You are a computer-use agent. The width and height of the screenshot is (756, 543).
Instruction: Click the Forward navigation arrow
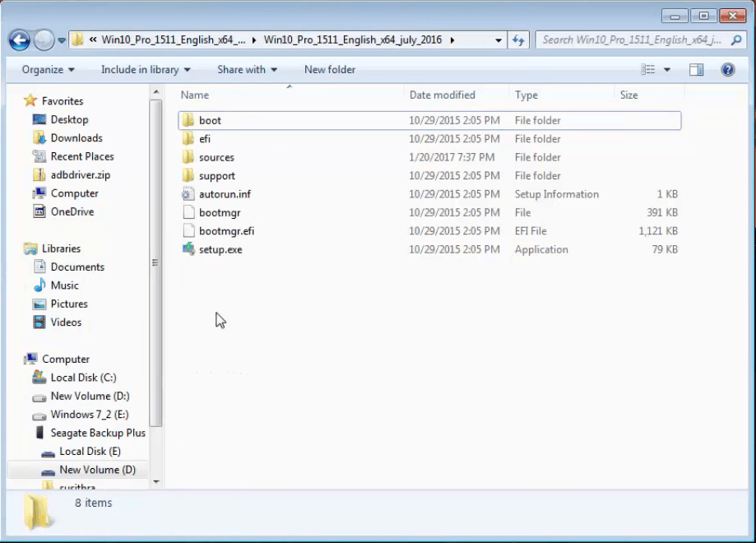[x=44, y=40]
